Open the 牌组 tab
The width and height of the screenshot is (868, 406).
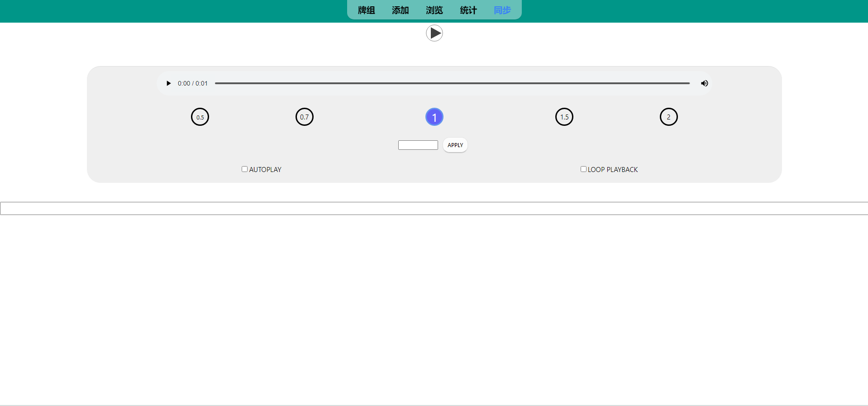coord(367,10)
